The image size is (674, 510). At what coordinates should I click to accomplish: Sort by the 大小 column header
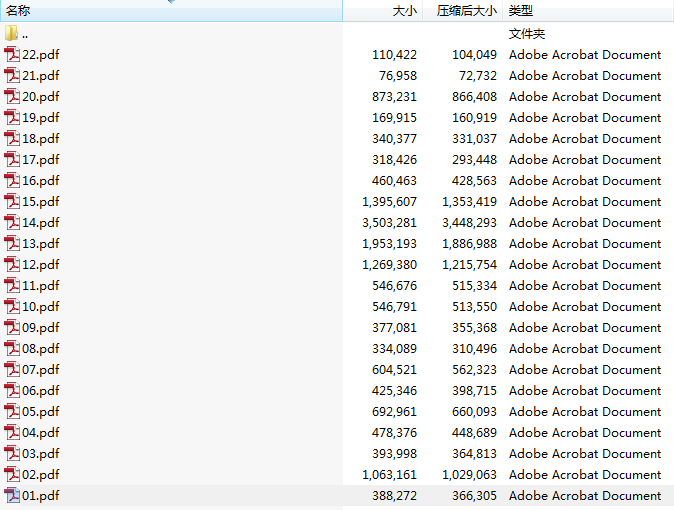tap(383, 11)
